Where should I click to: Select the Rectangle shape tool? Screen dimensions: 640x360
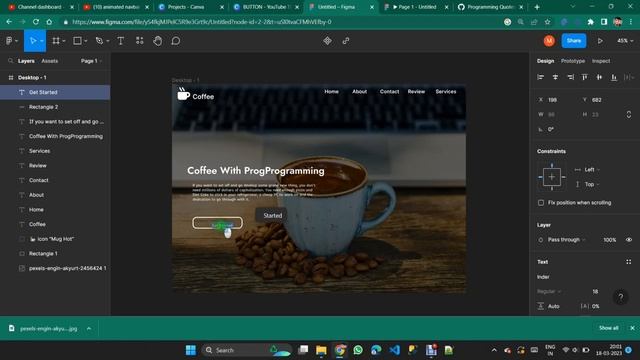coord(77,41)
